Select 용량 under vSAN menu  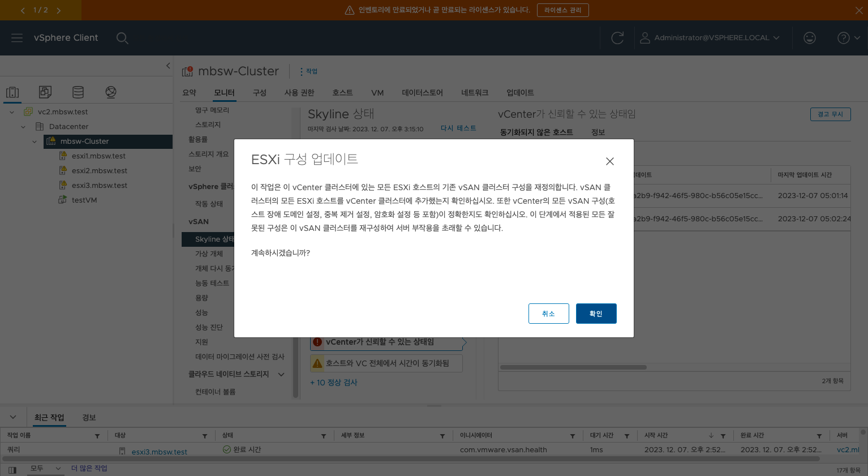(201, 298)
